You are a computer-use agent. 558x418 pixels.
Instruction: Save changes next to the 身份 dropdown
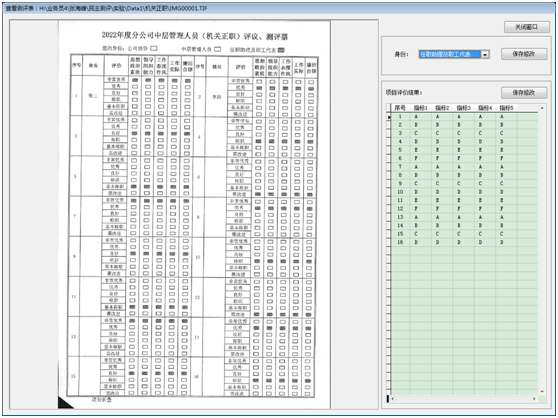click(x=524, y=54)
